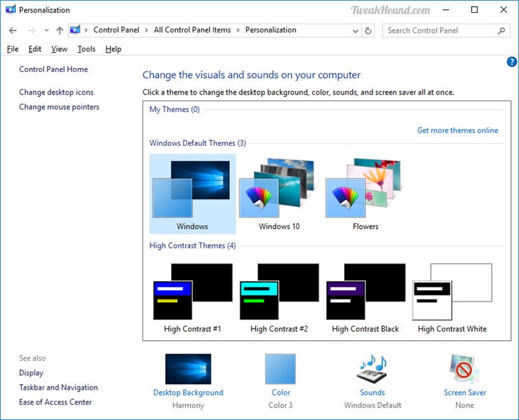The image size is (519, 420).
Task: Select the Windows 10 theme
Action: coord(279,194)
